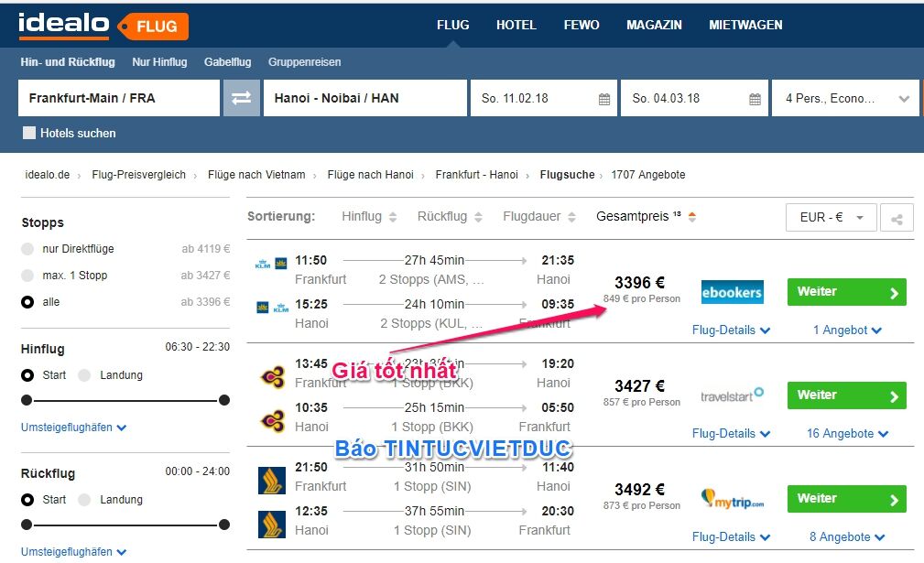Open the EUR currency dropdown
Image resolution: width=924 pixels, height=563 pixels.
coord(831,218)
